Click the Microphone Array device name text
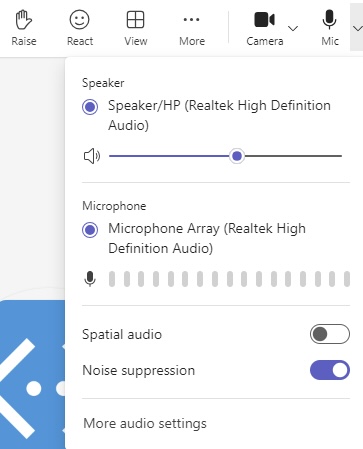Viewport: 363px width, 449px height. pos(207,238)
